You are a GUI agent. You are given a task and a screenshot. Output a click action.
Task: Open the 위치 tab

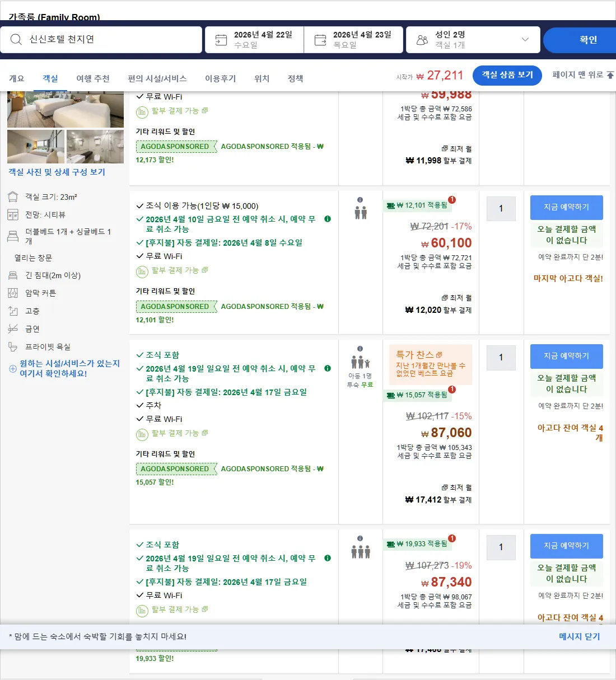(262, 79)
